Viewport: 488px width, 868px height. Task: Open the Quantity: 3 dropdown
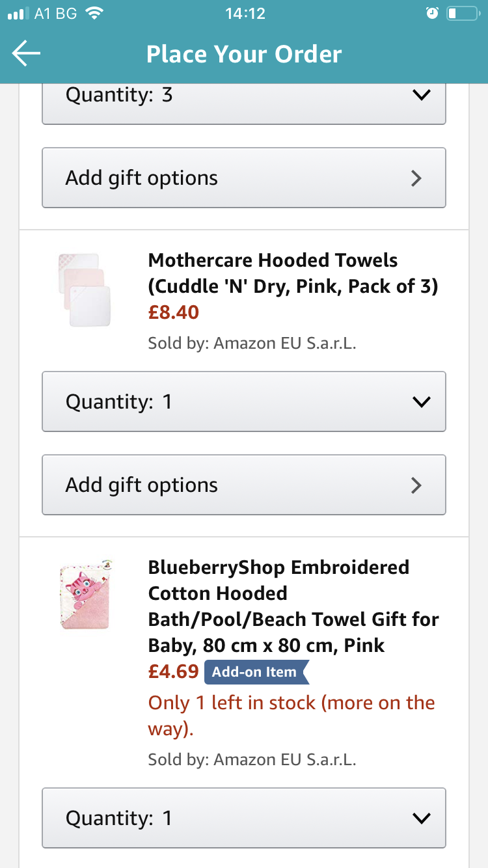point(243,98)
